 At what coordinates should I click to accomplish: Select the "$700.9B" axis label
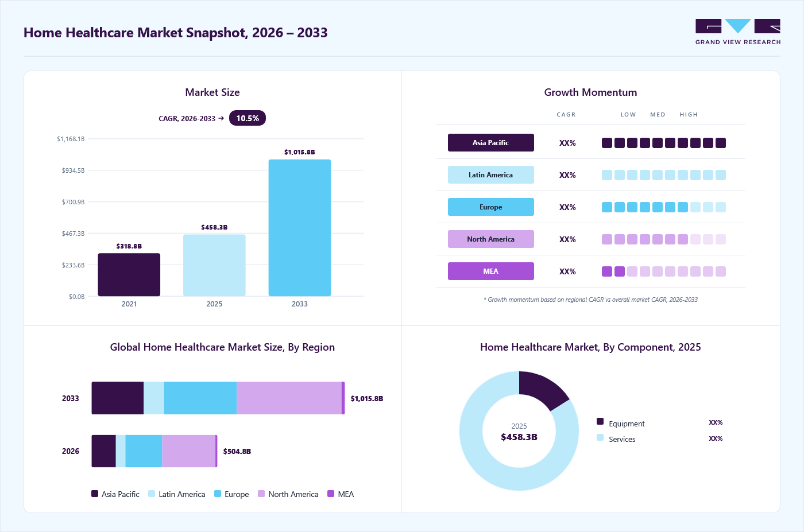pos(73,202)
